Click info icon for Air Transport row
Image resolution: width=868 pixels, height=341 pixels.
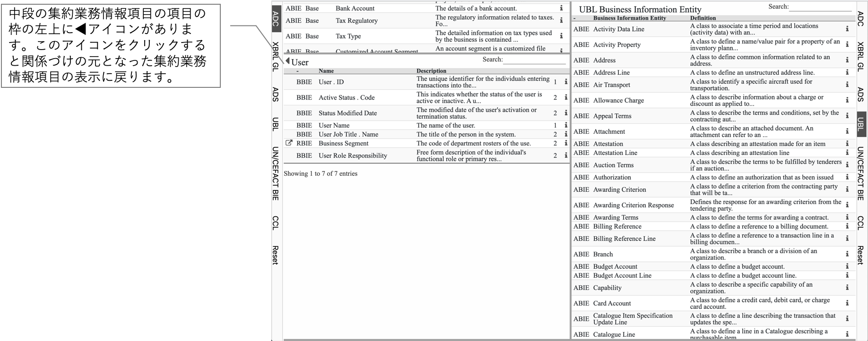pyautogui.click(x=847, y=85)
